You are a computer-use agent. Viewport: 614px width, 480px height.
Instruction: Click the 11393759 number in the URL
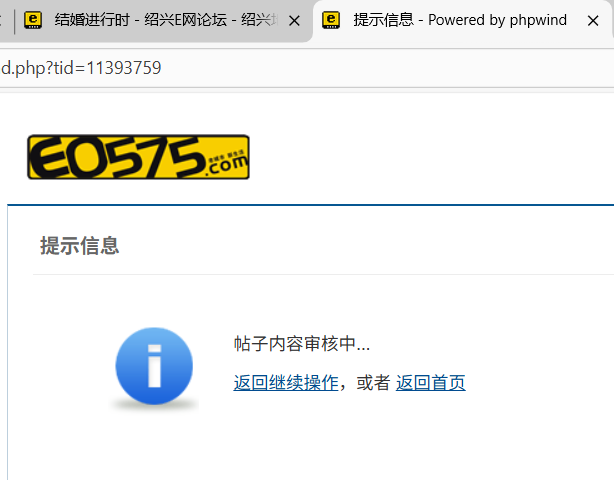[124, 68]
